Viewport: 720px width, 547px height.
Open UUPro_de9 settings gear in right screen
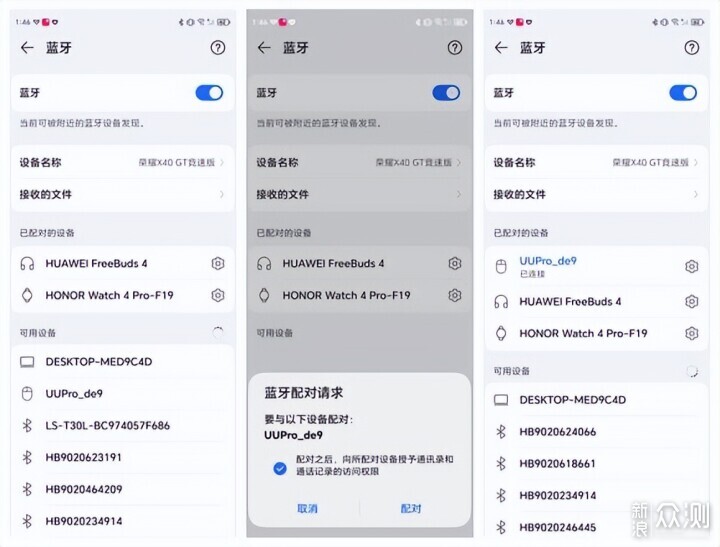[x=692, y=266]
